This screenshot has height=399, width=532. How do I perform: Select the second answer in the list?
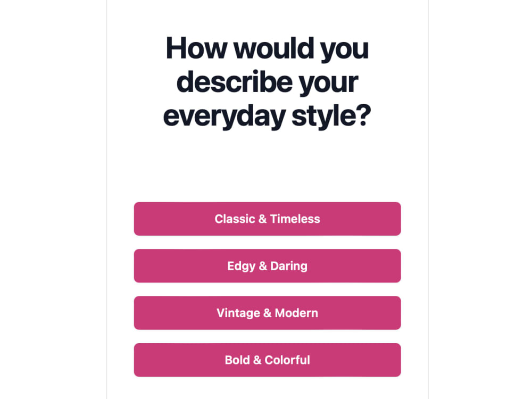(267, 265)
